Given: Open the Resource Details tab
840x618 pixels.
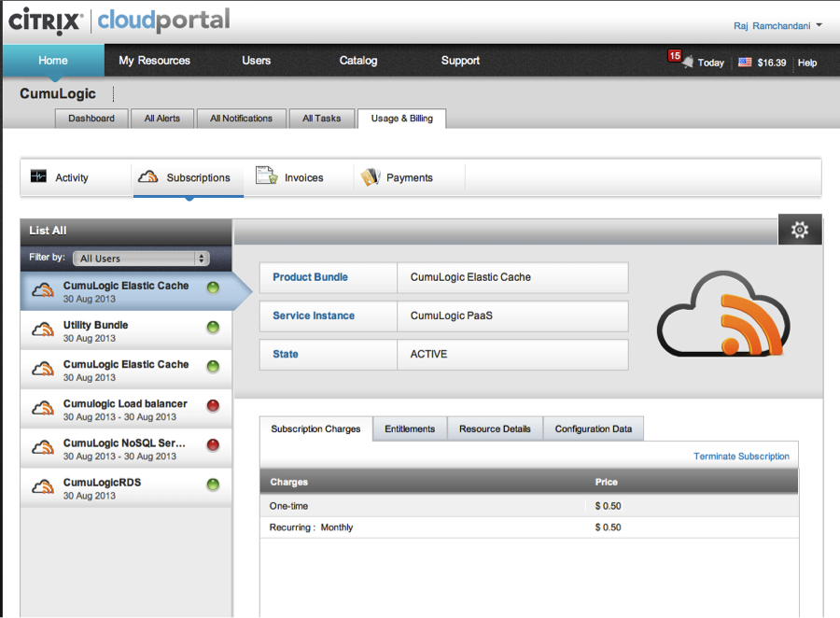Looking at the screenshot, I should pyautogui.click(x=495, y=428).
